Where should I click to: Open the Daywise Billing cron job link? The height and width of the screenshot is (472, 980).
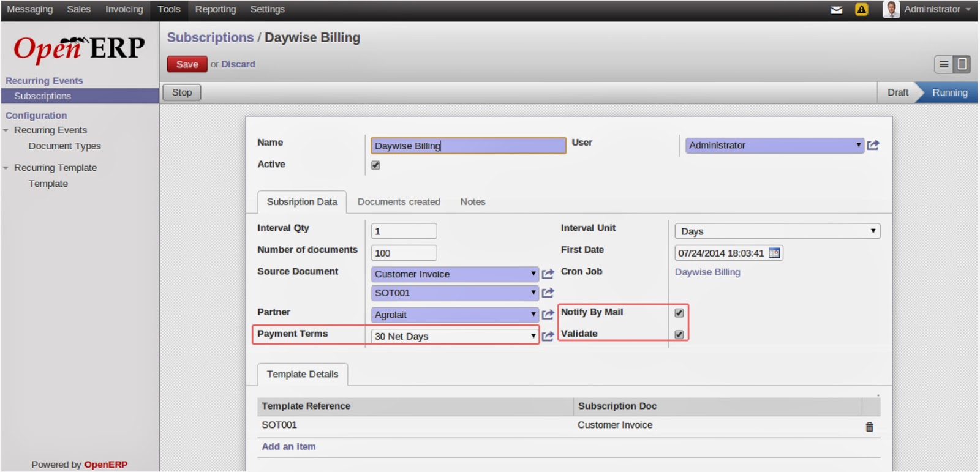pos(707,272)
